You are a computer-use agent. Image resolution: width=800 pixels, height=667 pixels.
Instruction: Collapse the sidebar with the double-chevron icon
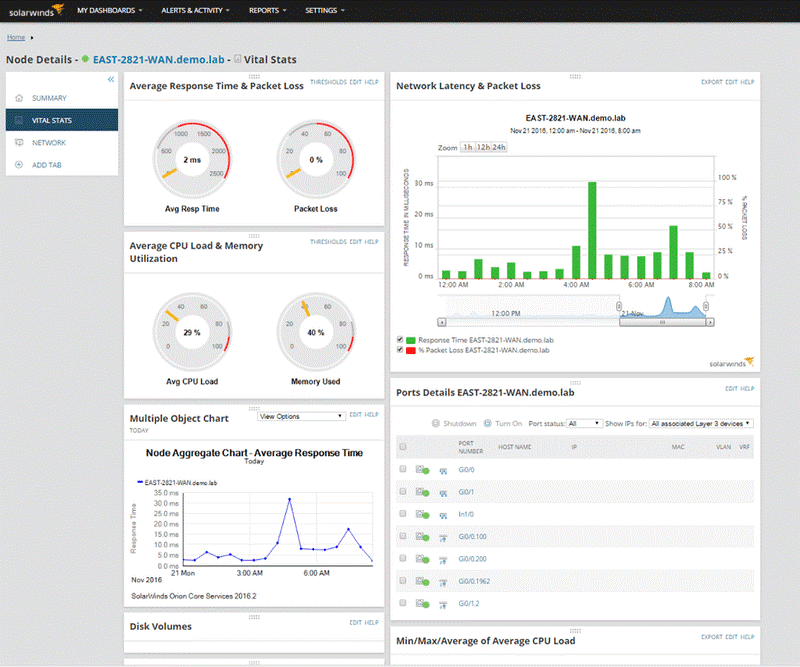[x=111, y=81]
